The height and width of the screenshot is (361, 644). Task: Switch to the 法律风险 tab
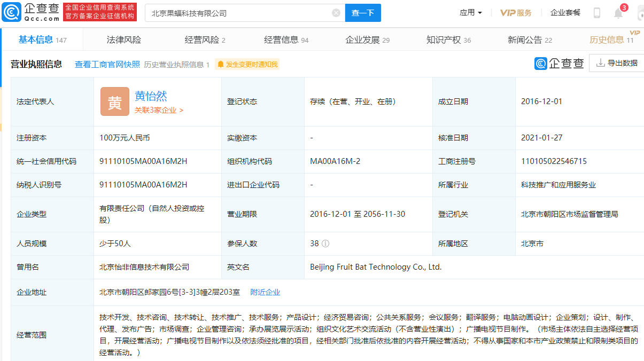pos(124,40)
